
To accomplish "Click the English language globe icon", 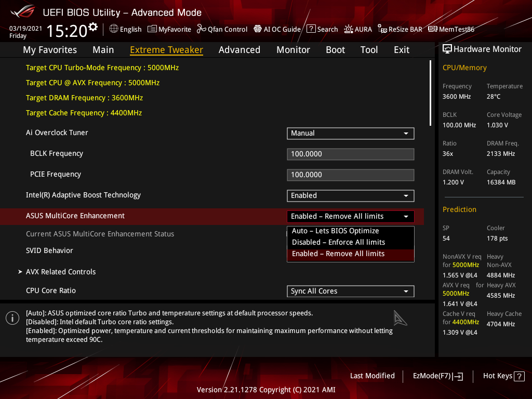I will (114, 29).
